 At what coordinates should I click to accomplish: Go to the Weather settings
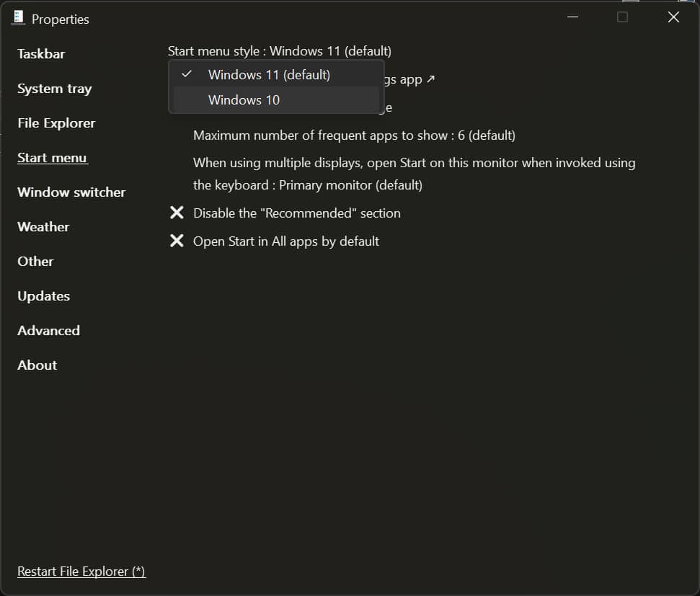43,226
